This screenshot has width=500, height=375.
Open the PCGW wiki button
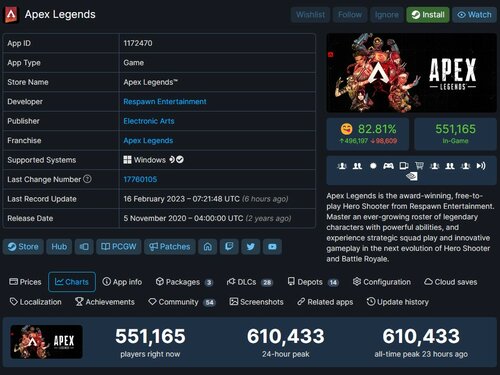[x=119, y=247]
